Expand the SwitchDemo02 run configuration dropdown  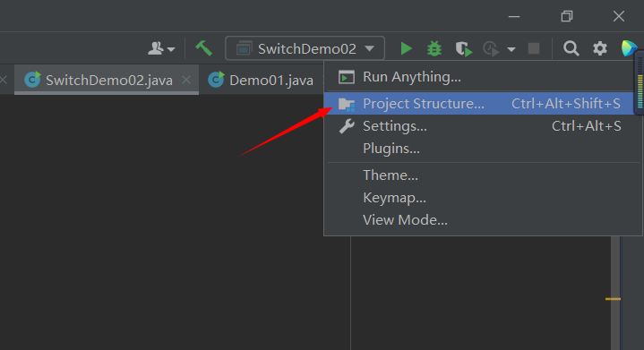click(x=305, y=48)
